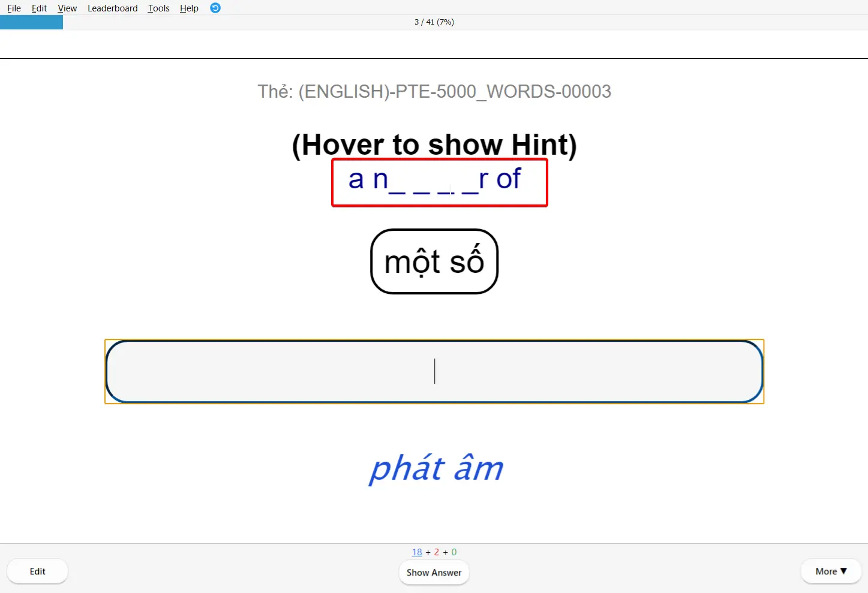Screen dimensions: 868x593
Task: Click the card title PTE-5000_WORDS-00003
Action: pyautogui.click(x=434, y=91)
